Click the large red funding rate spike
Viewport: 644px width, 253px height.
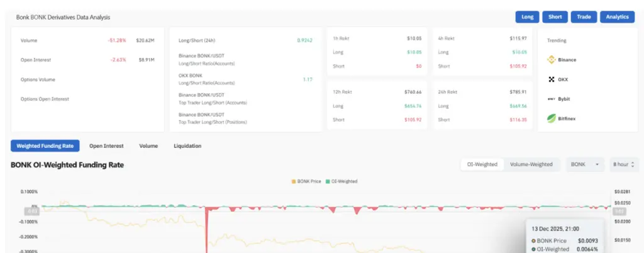[x=206, y=229]
